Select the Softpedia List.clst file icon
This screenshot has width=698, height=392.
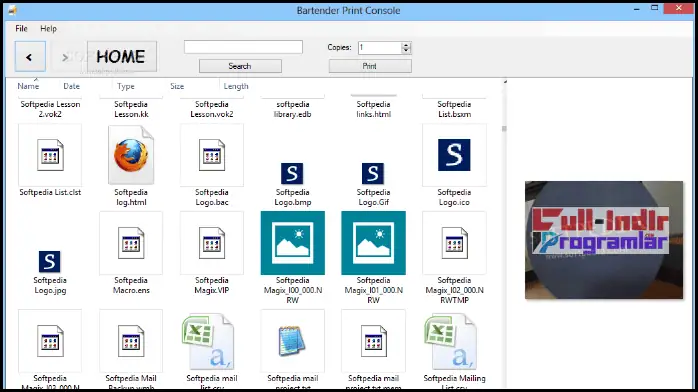tap(50, 155)
